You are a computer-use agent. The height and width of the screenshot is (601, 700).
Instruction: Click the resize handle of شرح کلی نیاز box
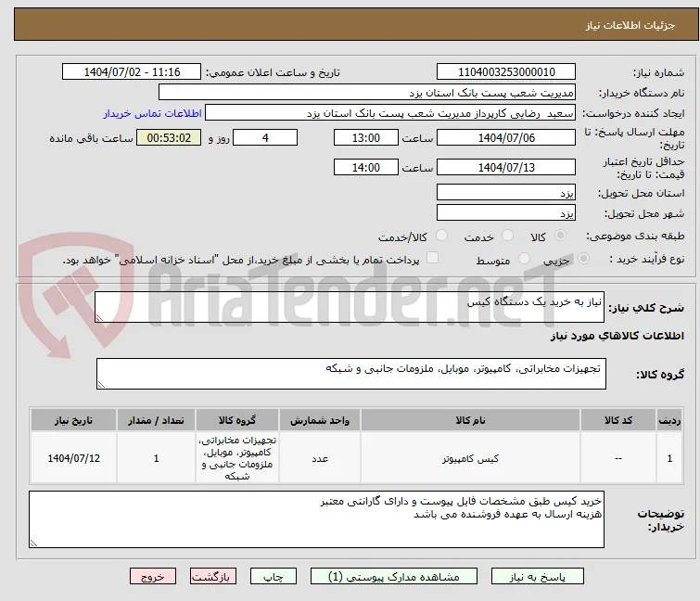tap(99, 318)
